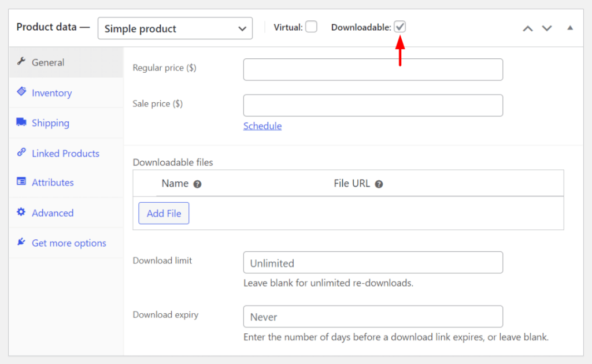Open the product type dropdown
Image resolution: width=592 pixels, height=364 pixels.
[x=175, y=28]
